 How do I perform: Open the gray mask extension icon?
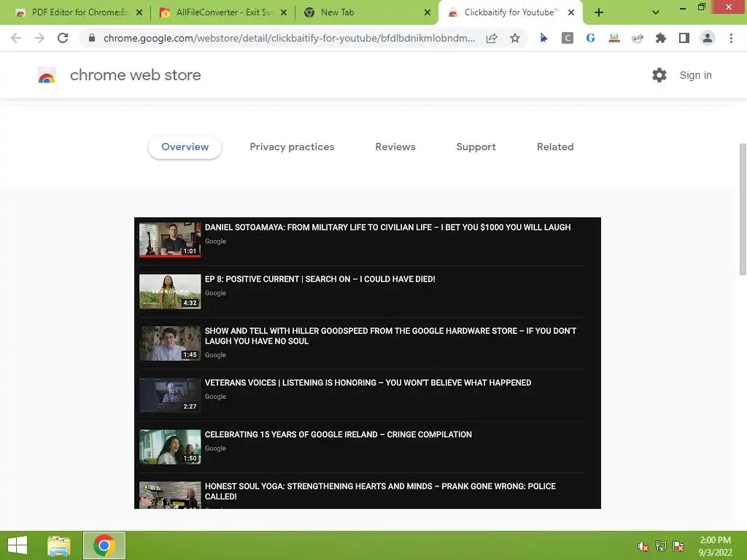pyautogui.click(x=638, y=38)
